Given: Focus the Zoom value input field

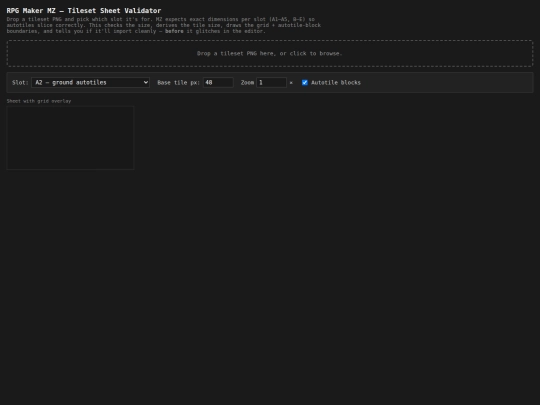Looking at the screenshot, I should pos(271,82).
